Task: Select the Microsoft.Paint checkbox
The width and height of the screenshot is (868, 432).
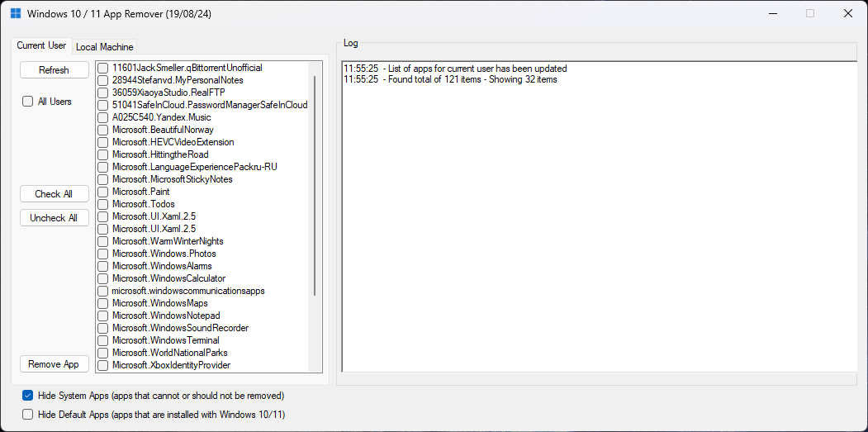Action: tap(102, 192)
